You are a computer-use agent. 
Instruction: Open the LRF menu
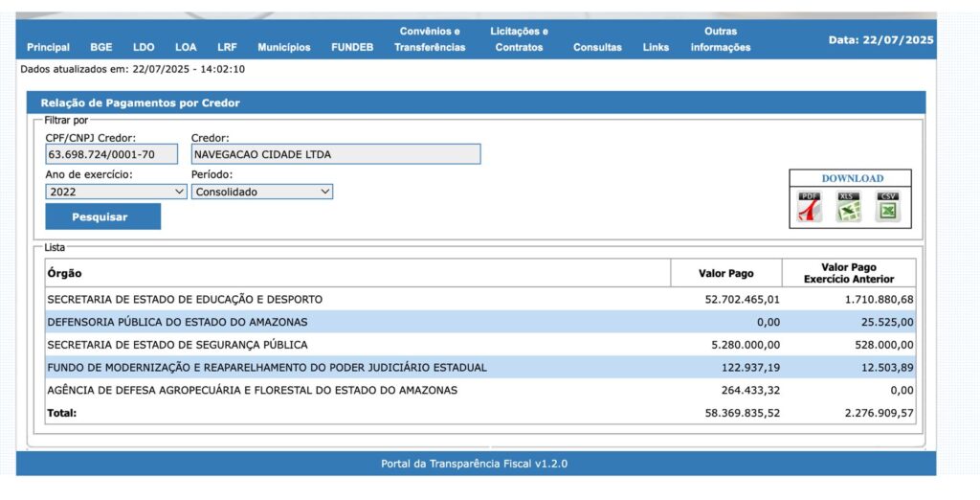pos(227,47)
